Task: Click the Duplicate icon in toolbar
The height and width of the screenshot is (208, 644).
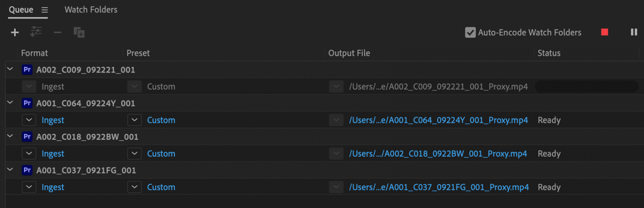Action: pyautogui.click(x=79, y=33)
